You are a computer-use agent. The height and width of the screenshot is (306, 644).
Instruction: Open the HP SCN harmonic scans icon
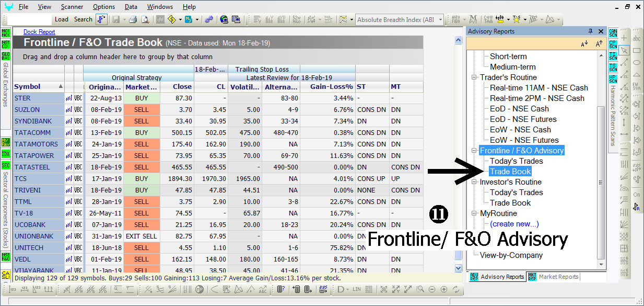(613, 79)
